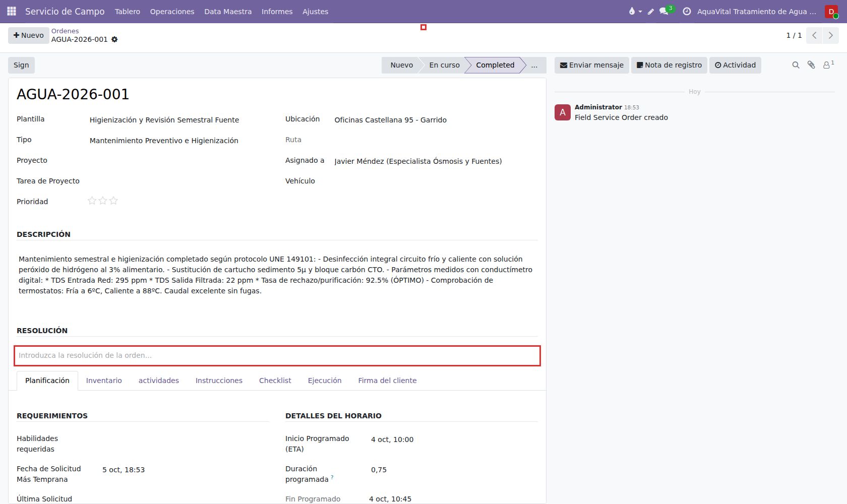Open the clock activities icon

click(x=687, y=11)
